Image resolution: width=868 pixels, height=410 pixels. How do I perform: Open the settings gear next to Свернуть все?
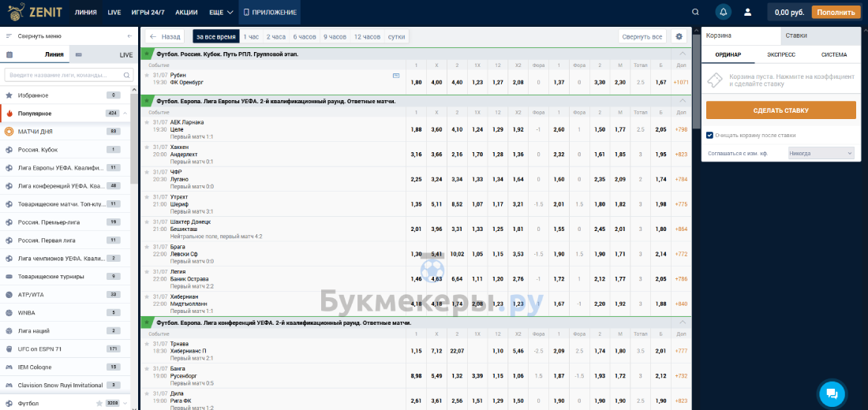coord(679,36)
